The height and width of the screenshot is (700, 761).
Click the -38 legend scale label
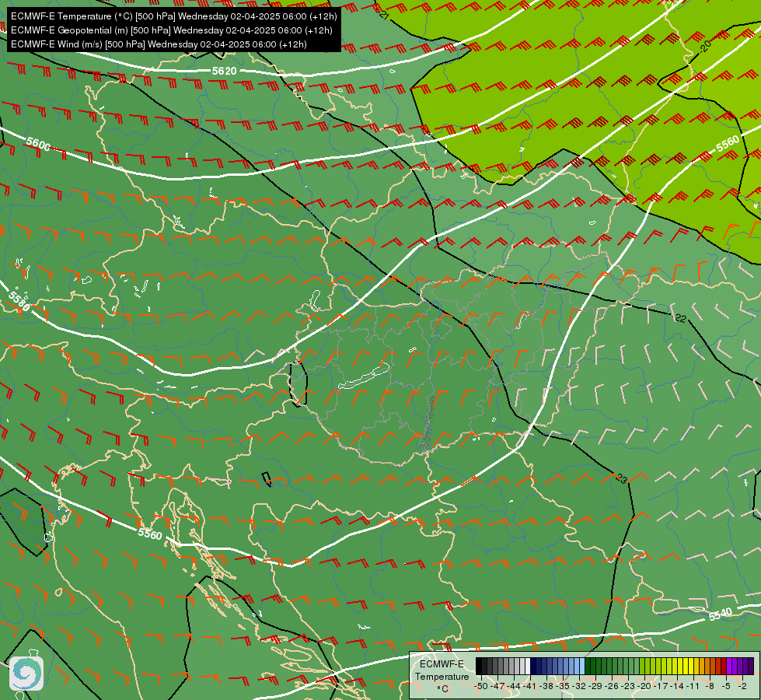(546, 686)
